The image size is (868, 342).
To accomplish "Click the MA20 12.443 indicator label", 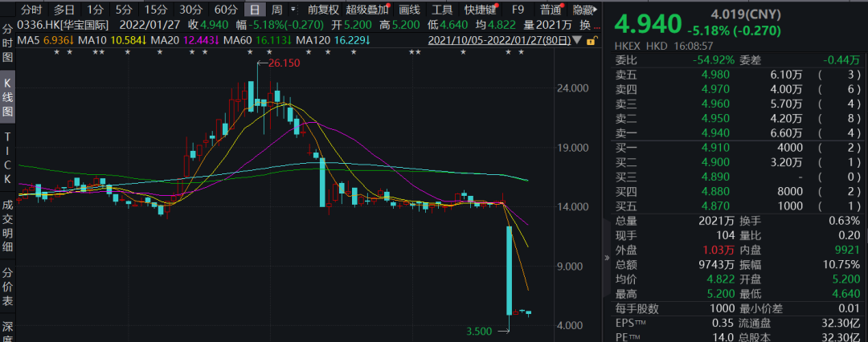I will (x=184, y=40).
